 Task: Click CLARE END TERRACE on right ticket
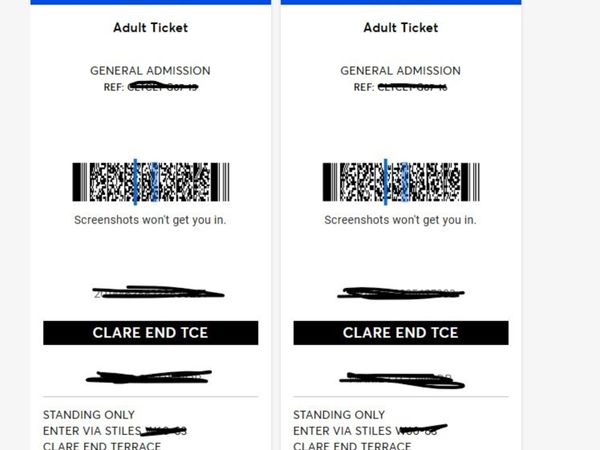pos(352,445)
